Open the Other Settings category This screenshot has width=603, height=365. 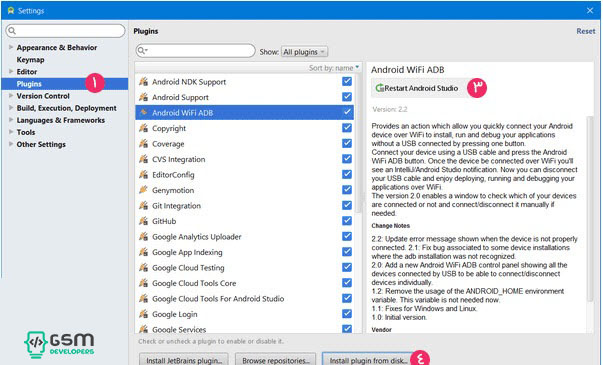[x=41, y=144]
